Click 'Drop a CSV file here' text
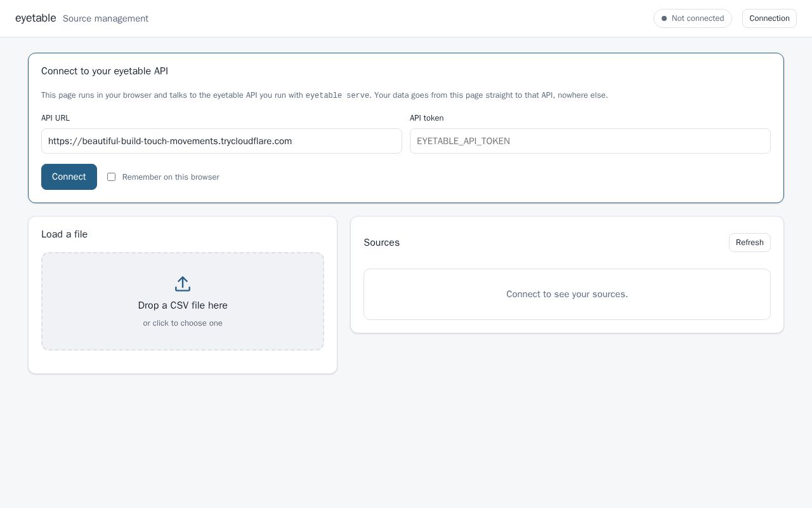812x508 pixels. tap(183, 305)
